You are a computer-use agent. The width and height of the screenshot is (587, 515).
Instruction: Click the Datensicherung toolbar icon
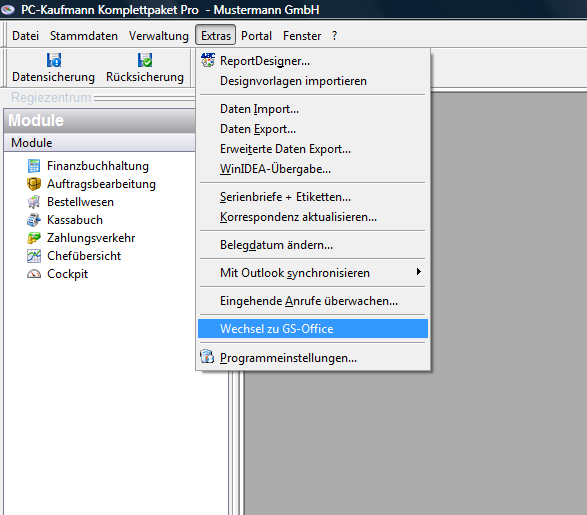54,60
